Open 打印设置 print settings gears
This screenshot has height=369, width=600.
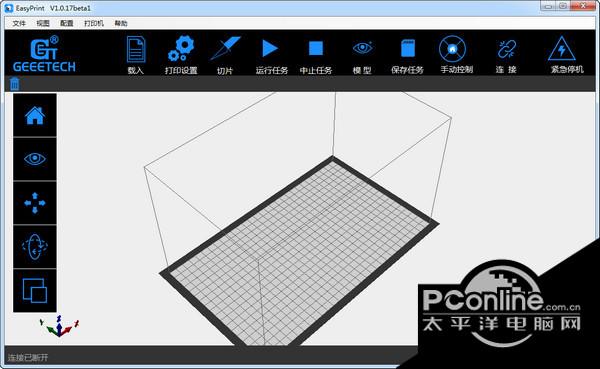[x=181, y=49]
